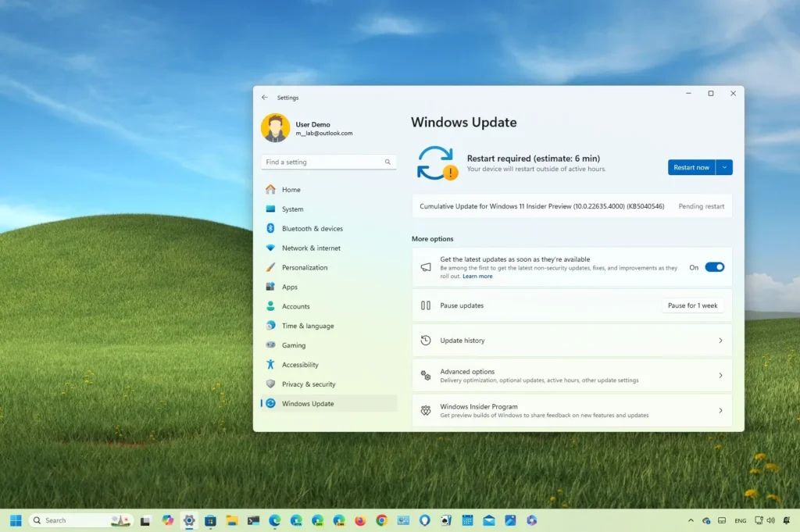
Task: Click the Pause for 1 week button
Action: 692,305
